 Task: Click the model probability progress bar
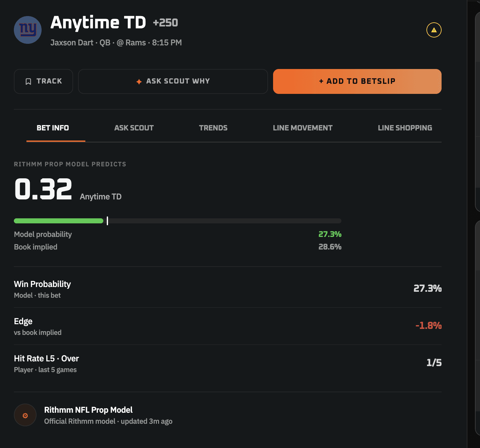pos(178,221)
